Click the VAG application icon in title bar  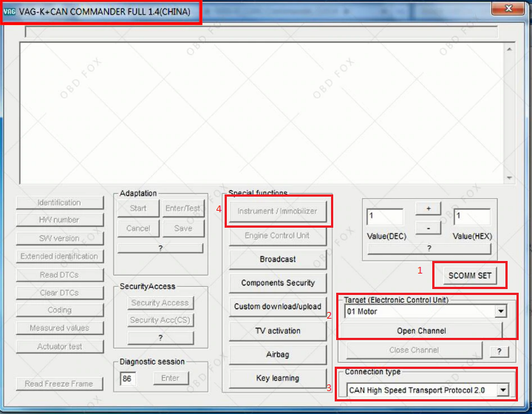tap(10, 12)
